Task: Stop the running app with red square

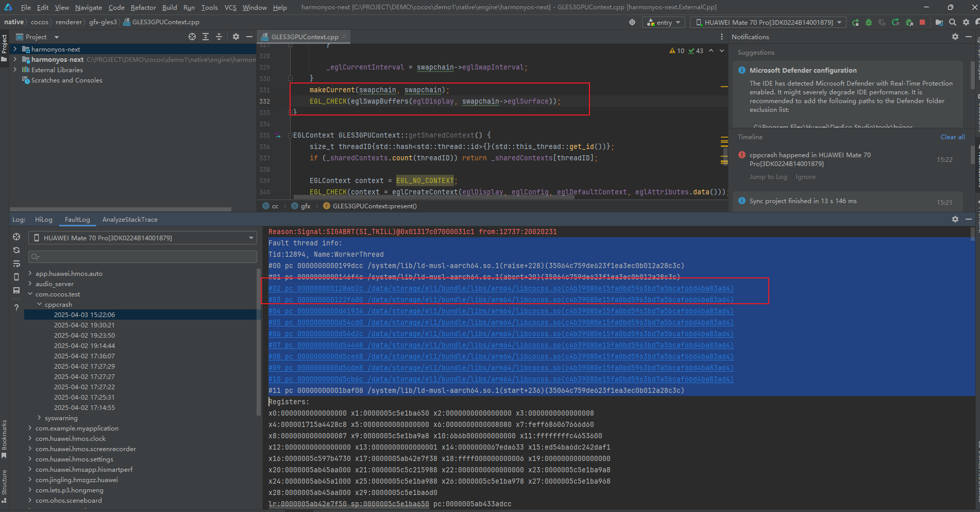Action: tap(922, 22)
